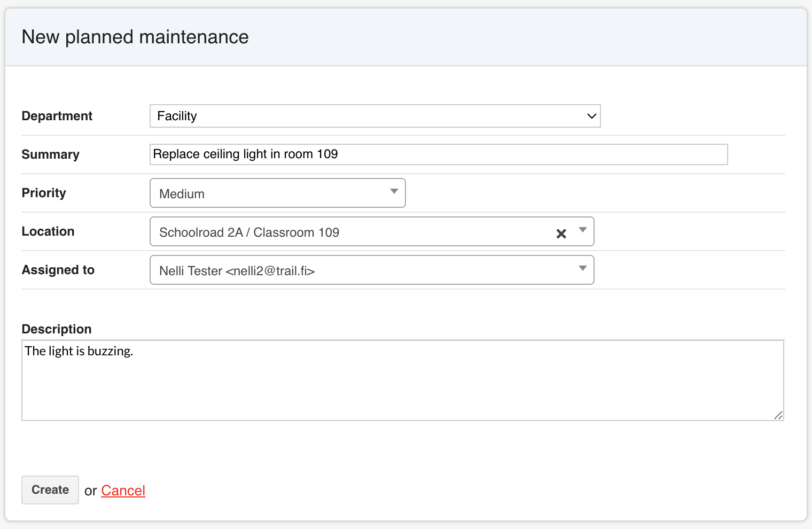This screenshot has width=812, height=529.
Task: Expand the Priority dropdown set to Medium
Action: [272, 193]
